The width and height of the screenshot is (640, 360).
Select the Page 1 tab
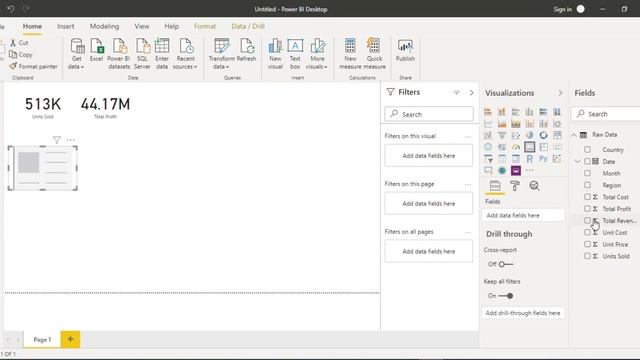(42, 339)
